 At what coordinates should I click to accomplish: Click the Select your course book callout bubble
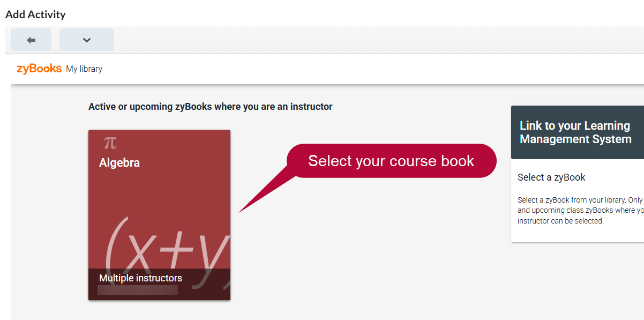[x=392, y=160]
